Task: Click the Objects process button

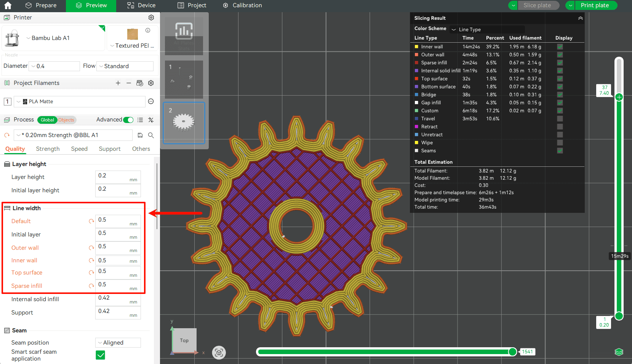Action: click(x=66, y=120)
